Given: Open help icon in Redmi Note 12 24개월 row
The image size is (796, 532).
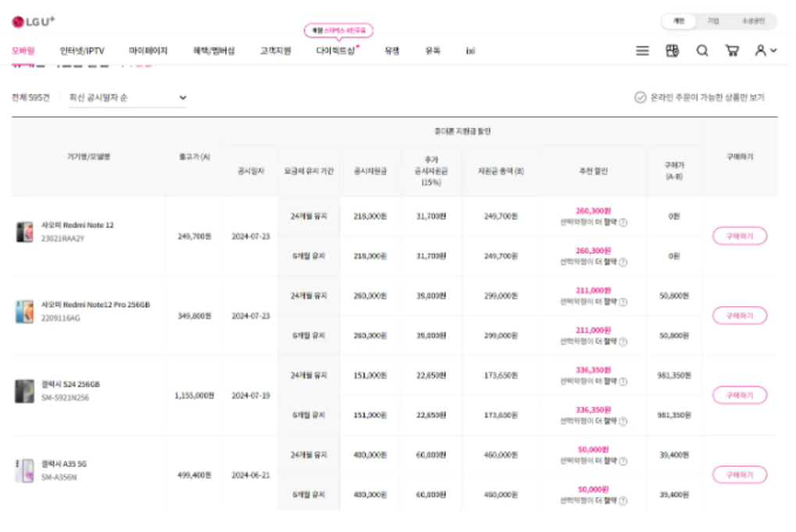Looking at the screenshot, I should pos(623,223).
